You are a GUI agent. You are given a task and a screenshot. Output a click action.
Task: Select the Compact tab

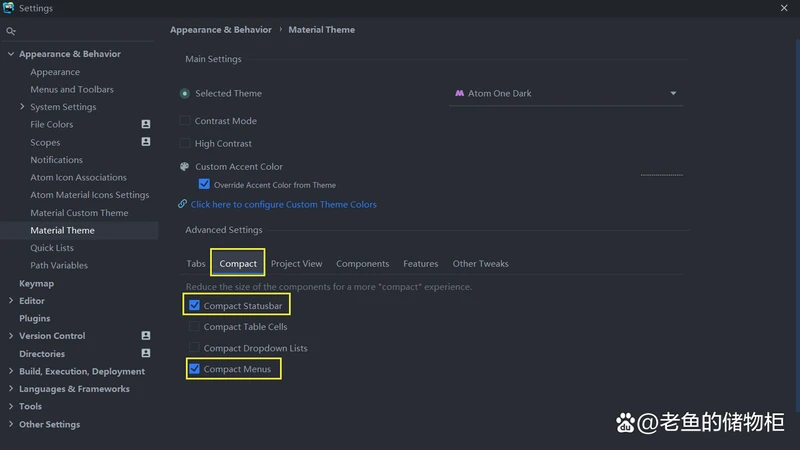coord(238,264)
